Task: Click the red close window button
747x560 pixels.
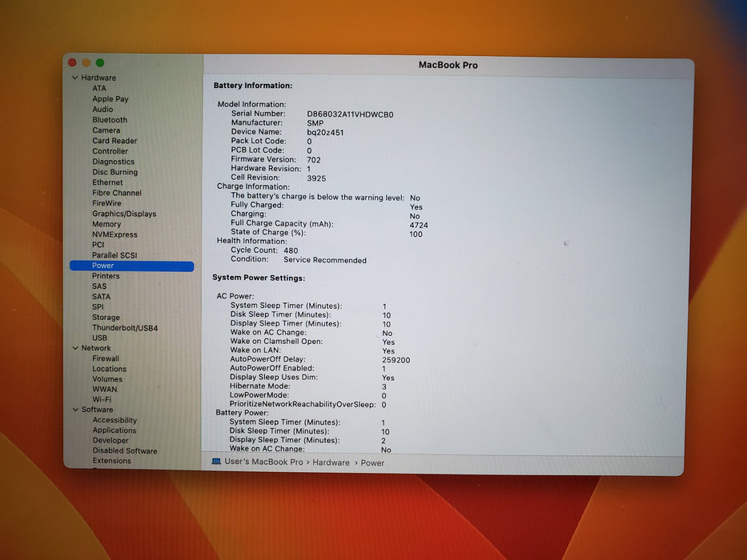Action: pyautogui.click(x=72, y=62)
